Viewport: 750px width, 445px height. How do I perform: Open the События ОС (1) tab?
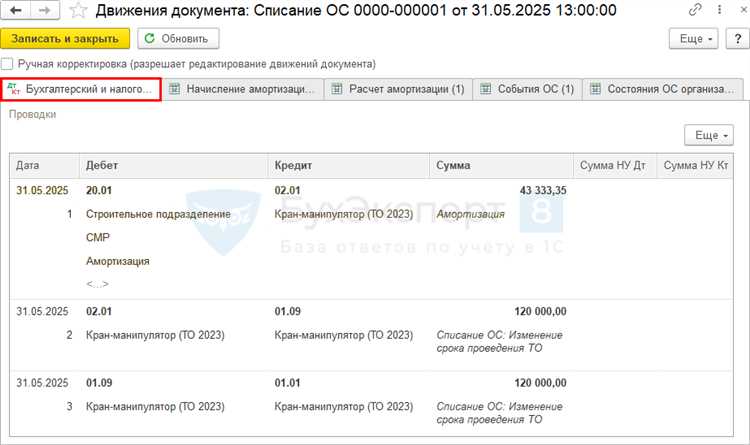click(528, 89)
